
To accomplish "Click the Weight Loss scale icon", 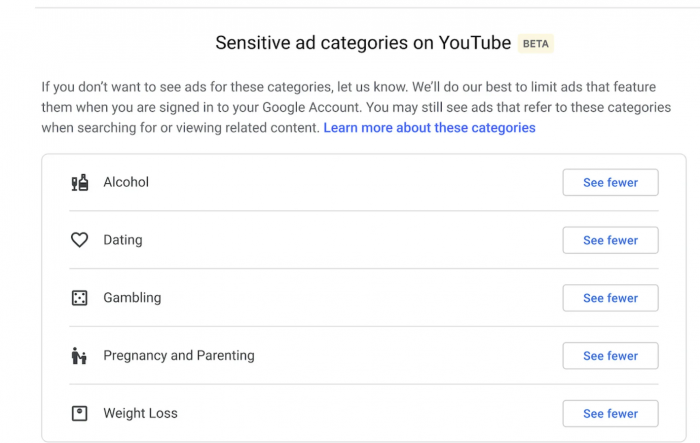I will [80, 413].
